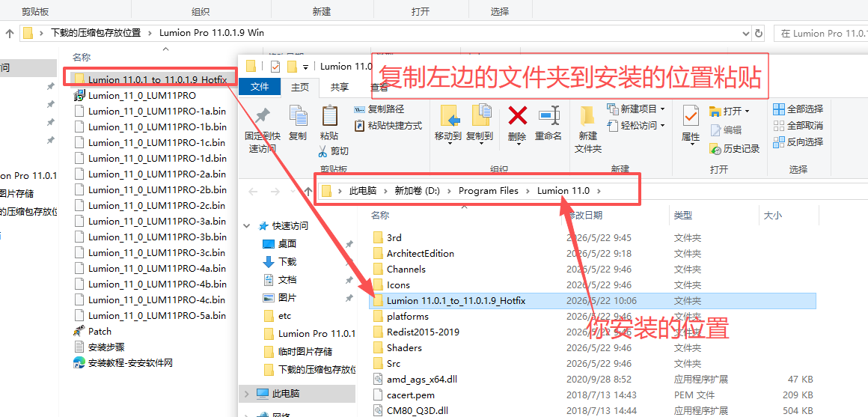Viewport: 868px width, 417px height.
Task: Select Lumion 11.0.1_to_11.0.1.9_Hotfix folder in front window
Action: tap(456, 301)
